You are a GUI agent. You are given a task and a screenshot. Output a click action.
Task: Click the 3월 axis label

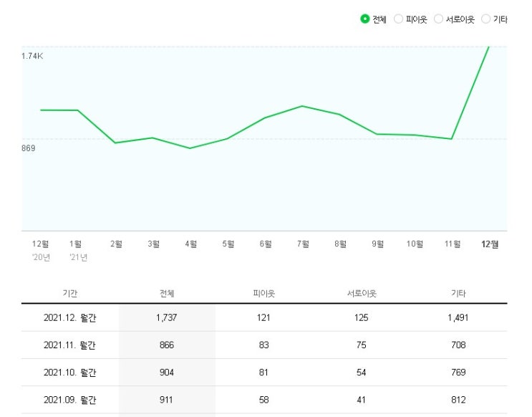[153, 244]
